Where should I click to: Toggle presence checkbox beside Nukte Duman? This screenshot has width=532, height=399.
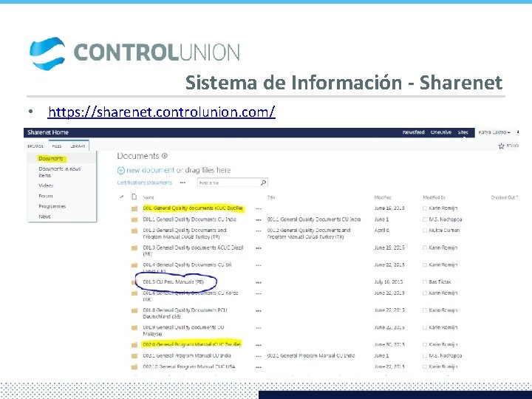click(425, 231)
